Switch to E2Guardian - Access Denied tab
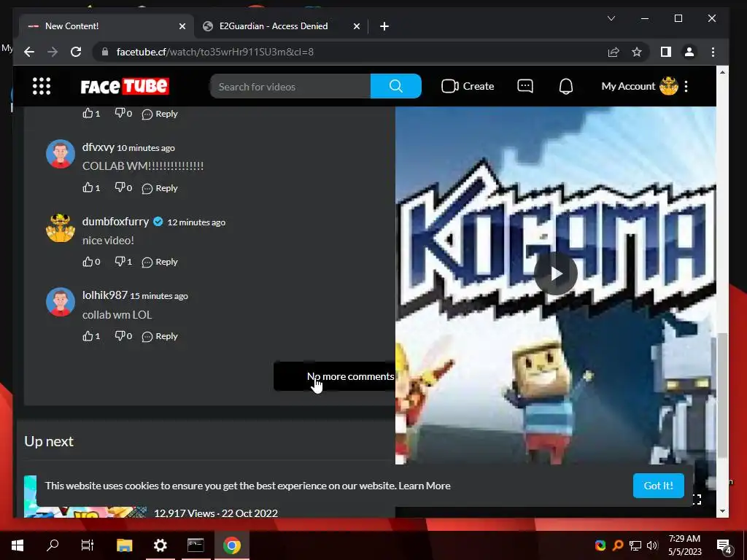747x560 pixels. 281,26
